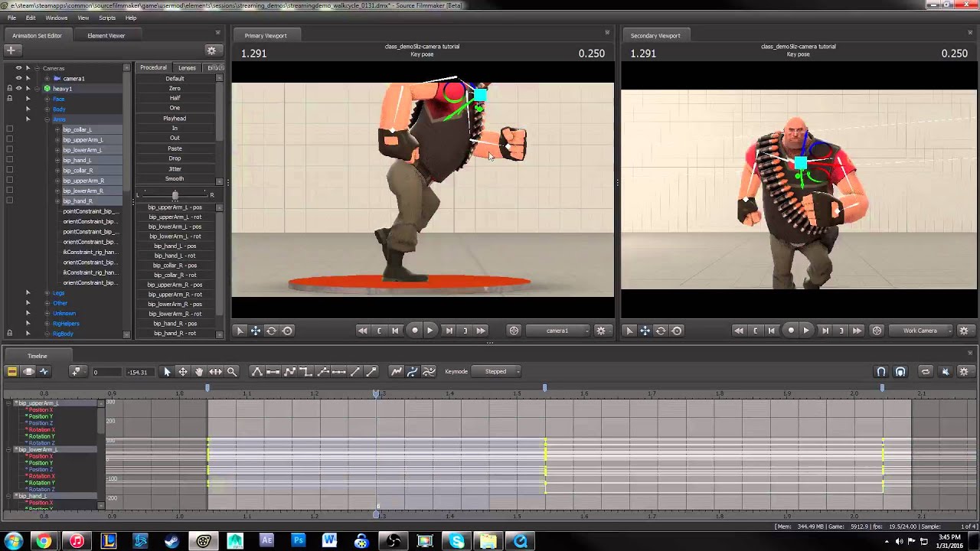This screenshot has width=980, height=551.
Task: Expand the Legs group in tree
Action: 47,293
